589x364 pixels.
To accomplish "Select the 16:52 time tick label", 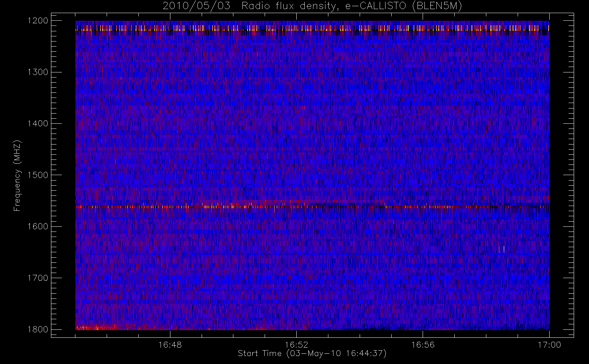I will (296, 345).
